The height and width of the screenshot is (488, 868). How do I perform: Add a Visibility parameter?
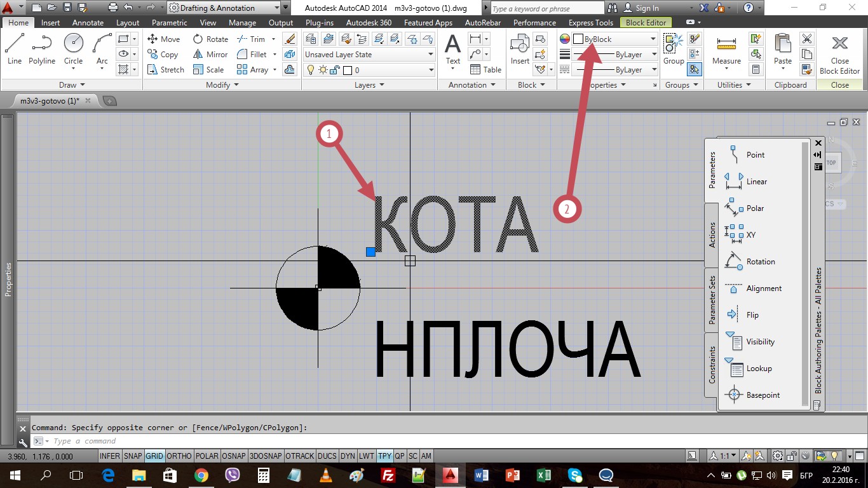click(x=750, y=341)
